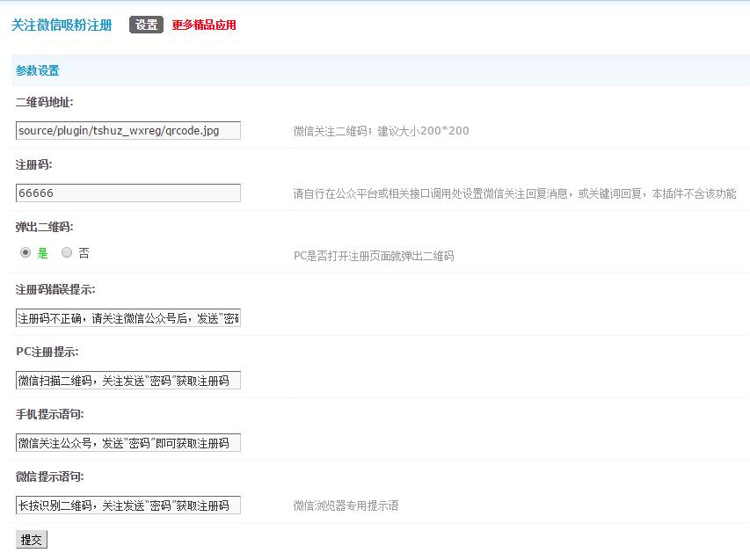The width and height of the screenshot is (750, 560).
Task: Focus the 注册码 field containing 66666
Action: [128, 193]
